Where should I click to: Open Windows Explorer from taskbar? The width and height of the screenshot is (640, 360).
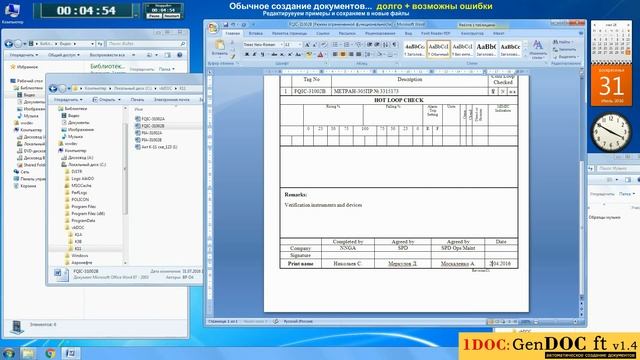pos(29,353)
